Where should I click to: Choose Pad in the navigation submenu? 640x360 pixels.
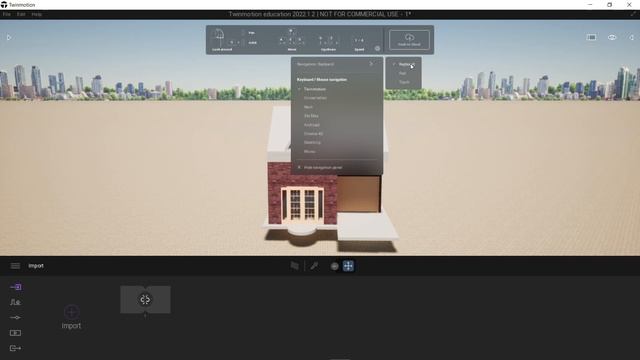pos(402,73)
